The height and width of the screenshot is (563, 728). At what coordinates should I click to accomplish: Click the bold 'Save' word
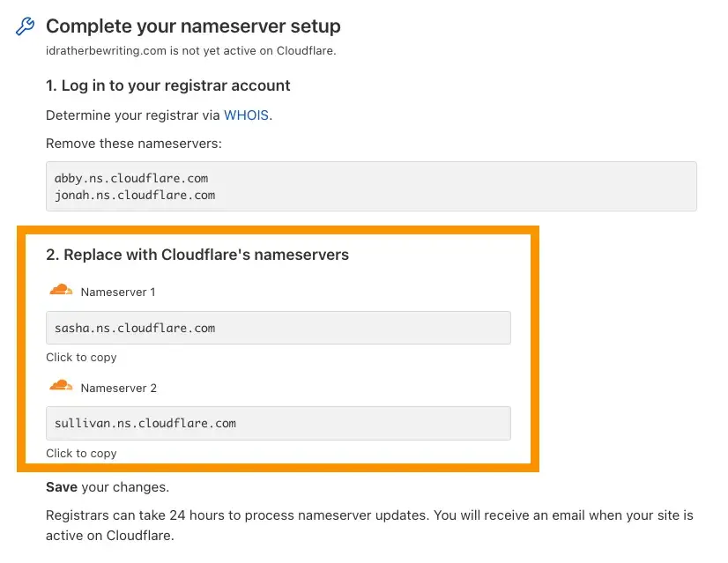click(x=62, y=487)
